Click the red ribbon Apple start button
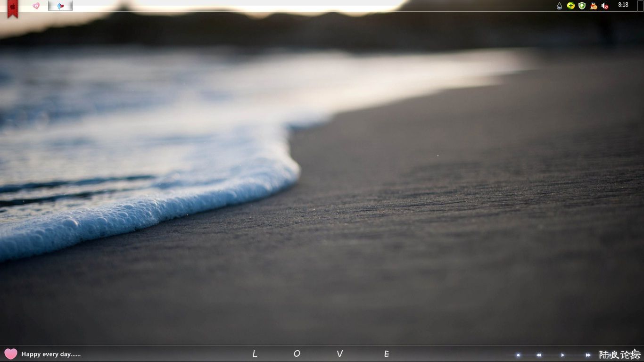This screenshot has width=644, height=362. (13, 8)
